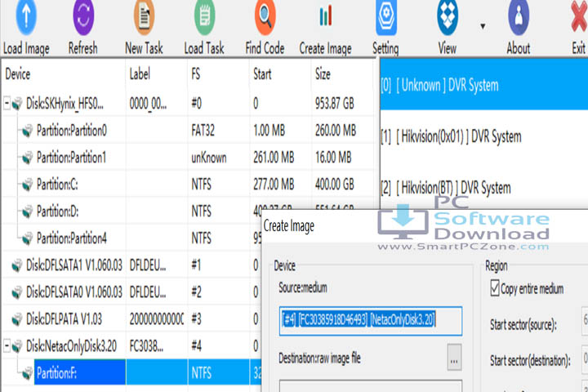The height and width of the screenshot is (392, 588).
Task: Click the #3 cell of Disk:DFLPATA
Action: click(197, 319)
